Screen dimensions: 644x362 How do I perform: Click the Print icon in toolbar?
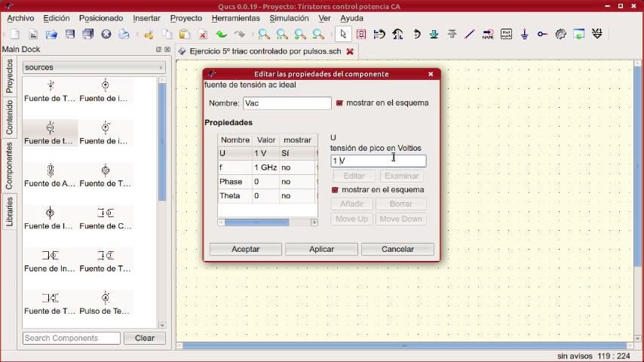coord(124,34)
